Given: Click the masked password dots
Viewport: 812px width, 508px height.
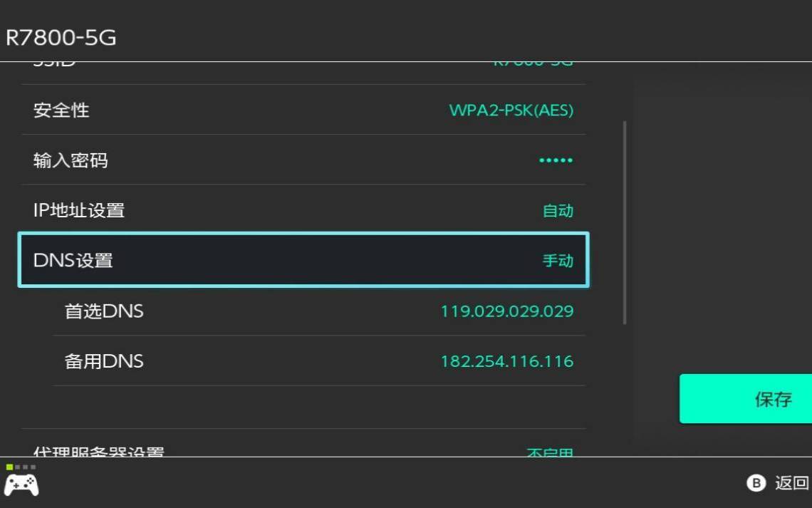Looking at the screenshot, I should [556, 160].
